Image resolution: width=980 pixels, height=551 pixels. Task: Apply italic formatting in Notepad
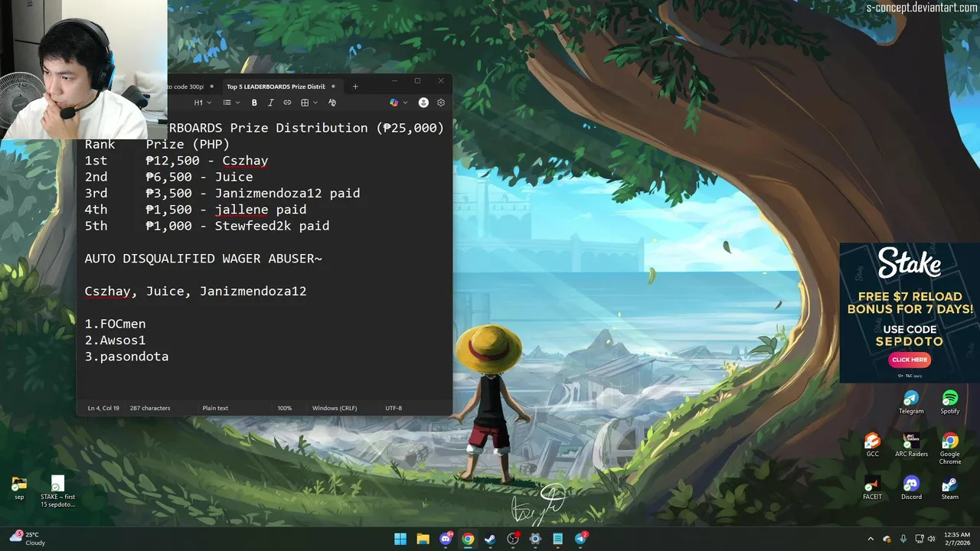pos(270,103)
